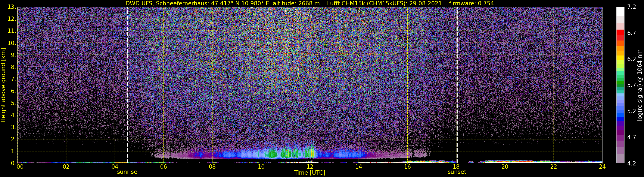Viewport: 644px width, 177px height.
Task: Click the time tick label '22'
Action: click(x=554, y=167)
